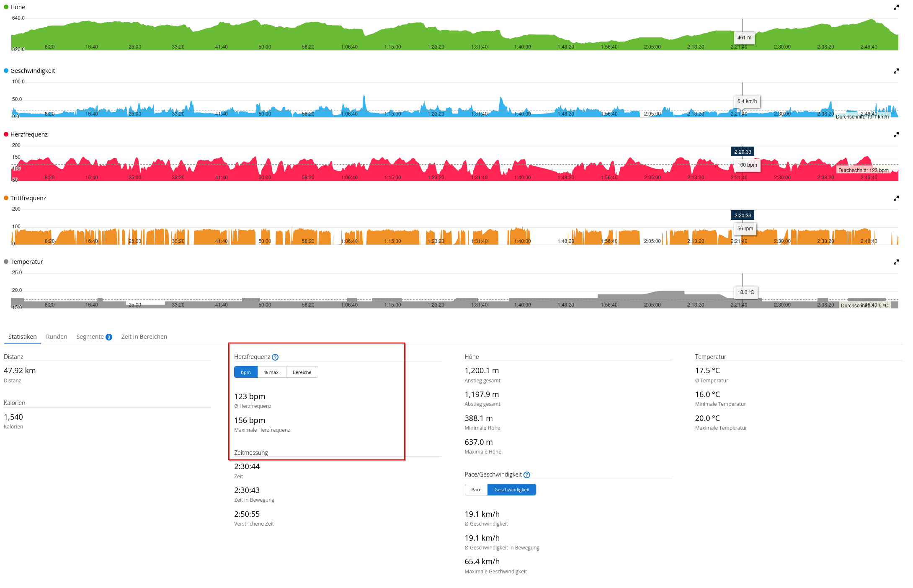
Task: Expand the Trittfrequenz chart to fullscreen
Action: point(896,199)
